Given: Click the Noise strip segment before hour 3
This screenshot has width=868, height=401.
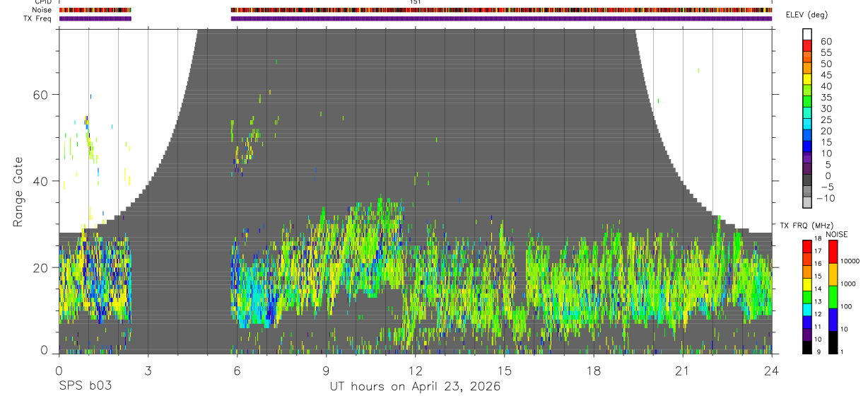Looking at the screenshot, I should click(95, 11).
